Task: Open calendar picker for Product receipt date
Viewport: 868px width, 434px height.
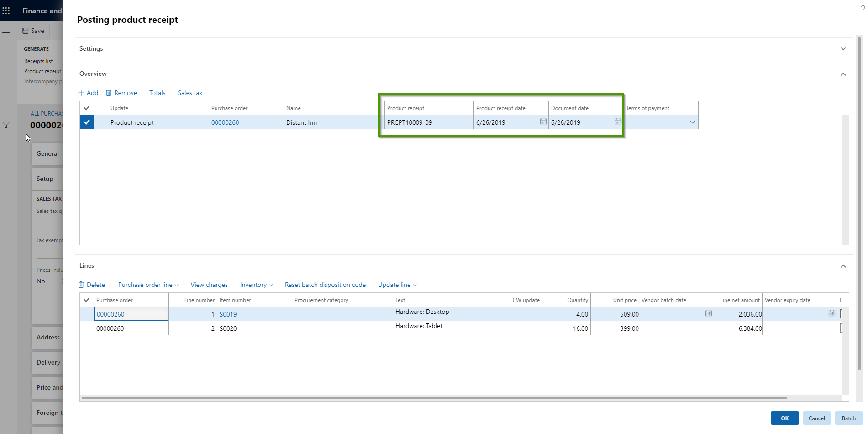Action: click(543, 122)
